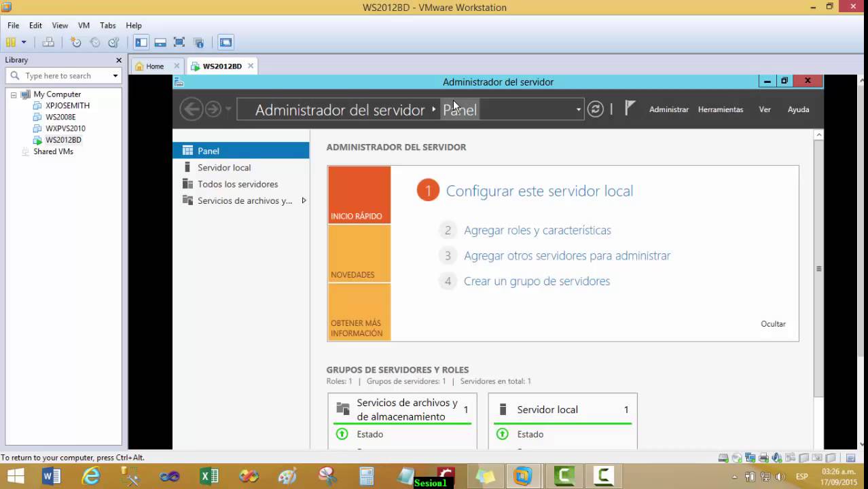The width and height of the screenshot is (868, 489).
Task: Close the Library panel with its X
Action: click(119, 60)
